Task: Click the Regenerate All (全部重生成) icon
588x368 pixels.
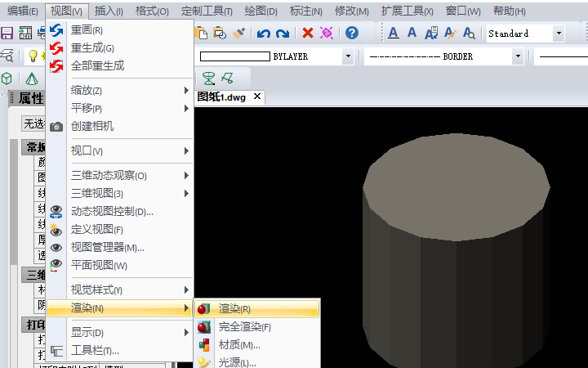Action: click(x=56, y=66)
